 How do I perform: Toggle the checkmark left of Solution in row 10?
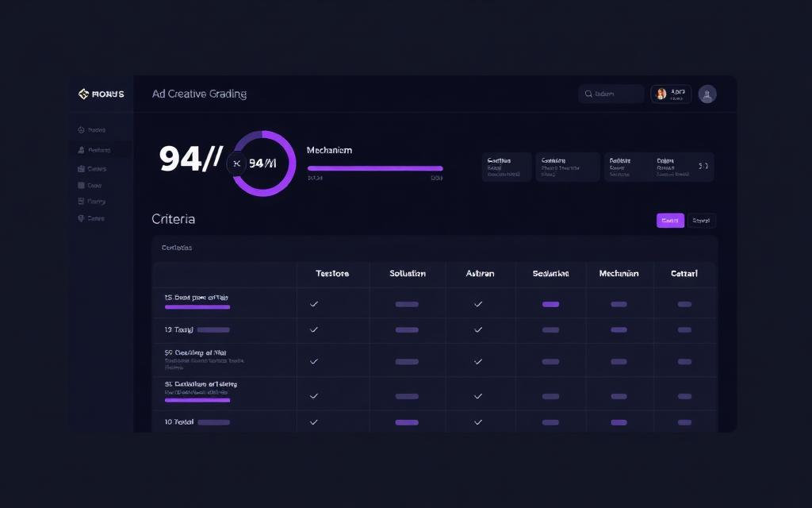[314, 422]
